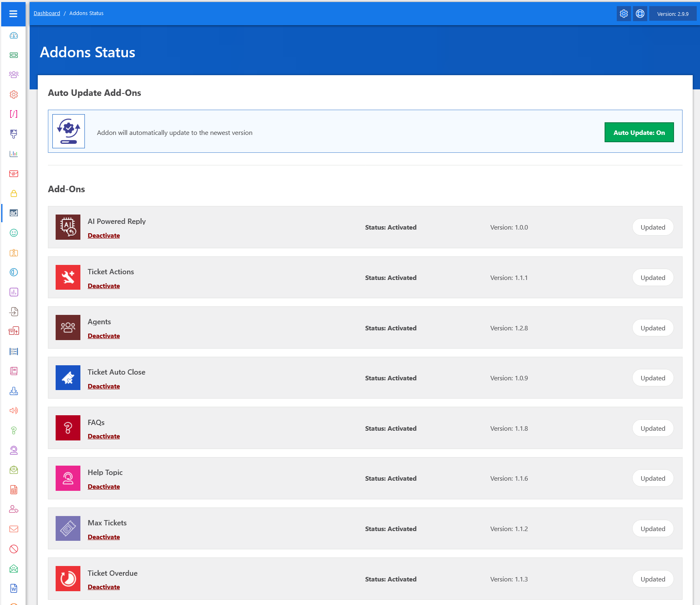Click the dashboard gauge sidebar icon
700x605 pixels.
tap(14, 35)
